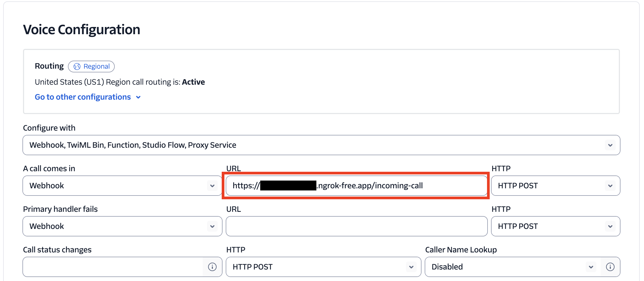The width and height of the screenshot is (644, 281).
Task: Click the Regional routing badge
Action: (91, 67)
